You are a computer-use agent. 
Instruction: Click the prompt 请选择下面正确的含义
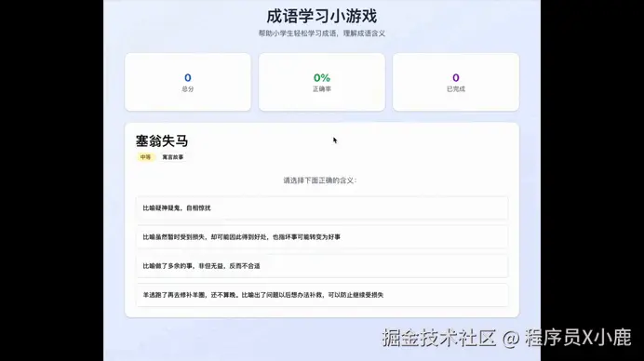click(x=320, y=180)
